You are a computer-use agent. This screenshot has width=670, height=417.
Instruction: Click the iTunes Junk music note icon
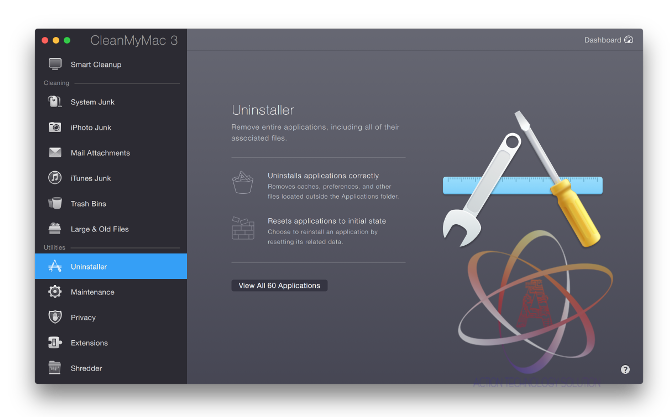pos(55,177)
